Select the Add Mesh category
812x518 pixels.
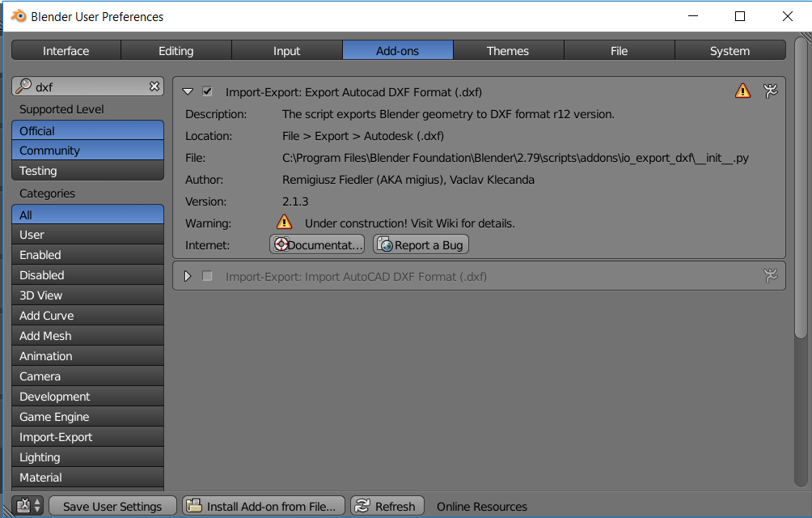[87, 336]
